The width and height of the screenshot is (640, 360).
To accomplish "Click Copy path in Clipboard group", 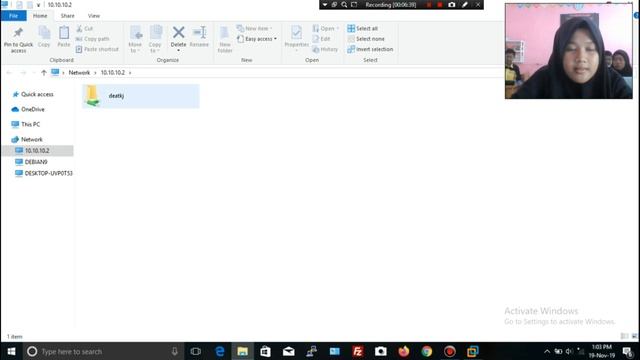I will click(92, 39).
